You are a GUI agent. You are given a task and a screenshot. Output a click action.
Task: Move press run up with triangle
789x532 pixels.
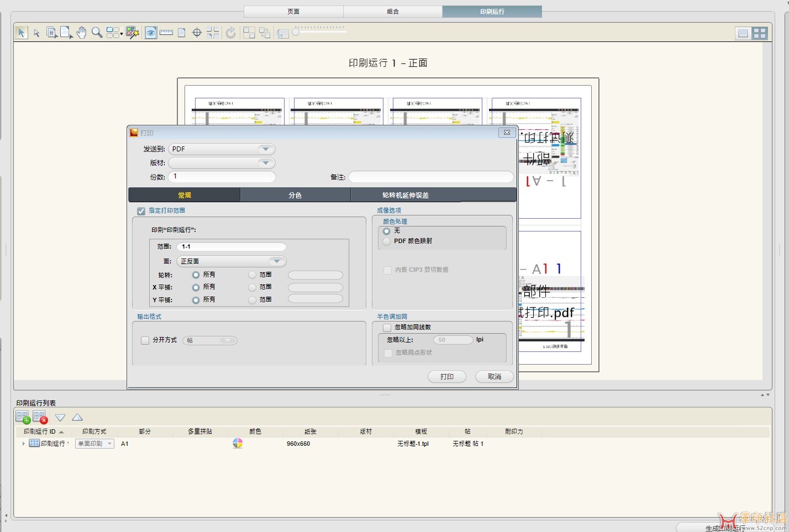coord(77,417)
